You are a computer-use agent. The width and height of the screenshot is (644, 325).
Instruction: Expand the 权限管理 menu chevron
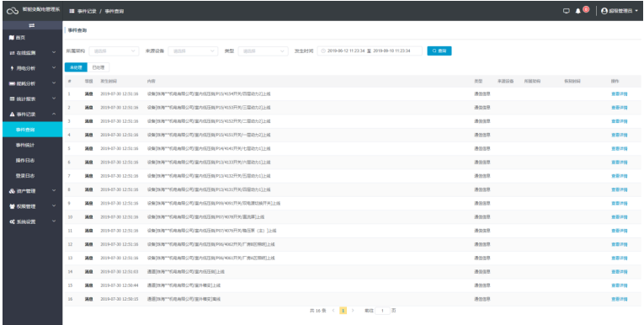point(54,206)
